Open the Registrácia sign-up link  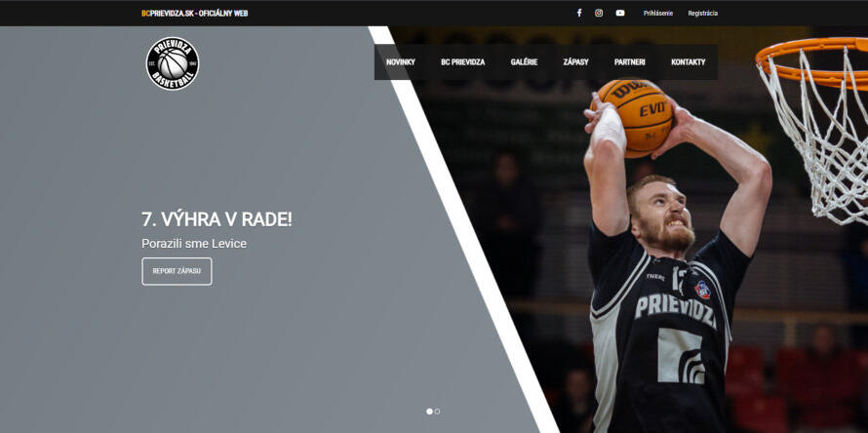pos(702,13)
